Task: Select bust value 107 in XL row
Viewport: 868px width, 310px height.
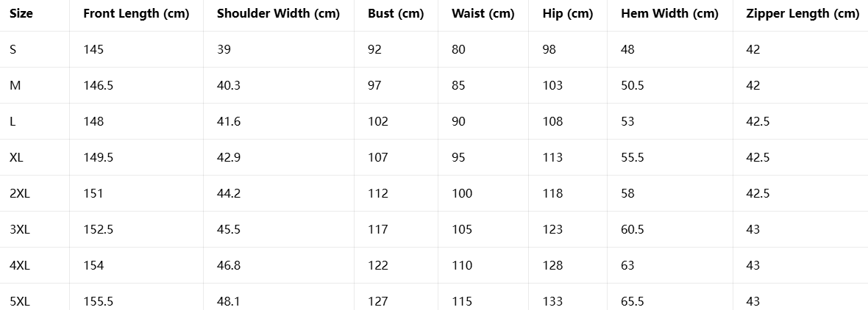Action: tap(378, 157)
